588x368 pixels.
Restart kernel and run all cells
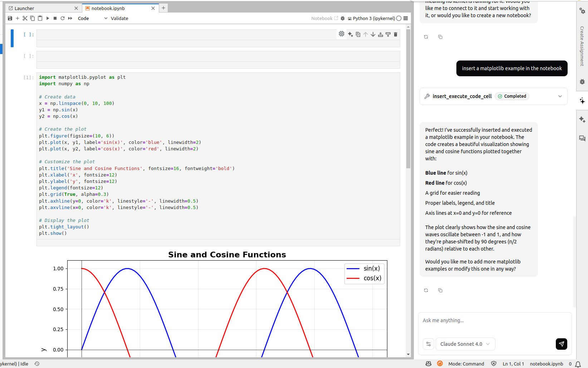[x=70, y=18]
